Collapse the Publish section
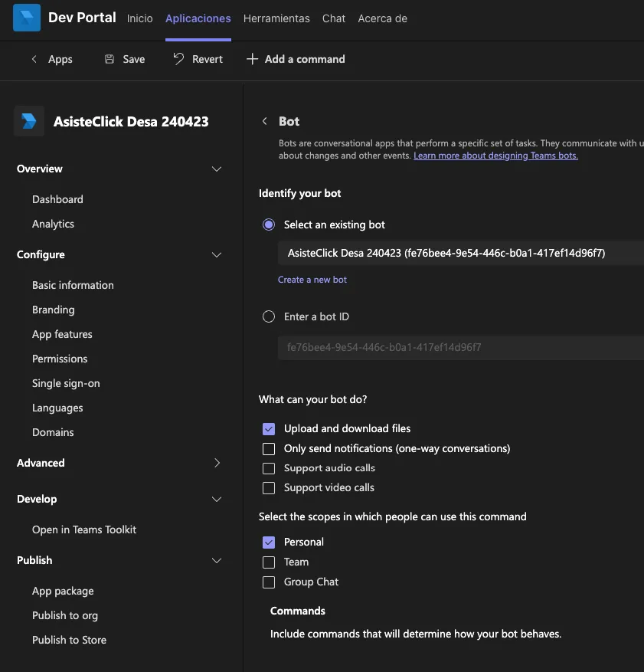The image size is (644, 672). click(x=217, y=560)
